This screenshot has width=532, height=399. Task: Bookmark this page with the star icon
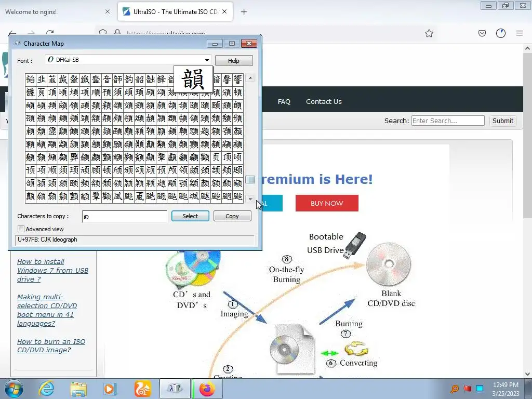pyautogui.click(x=429, y=33)
